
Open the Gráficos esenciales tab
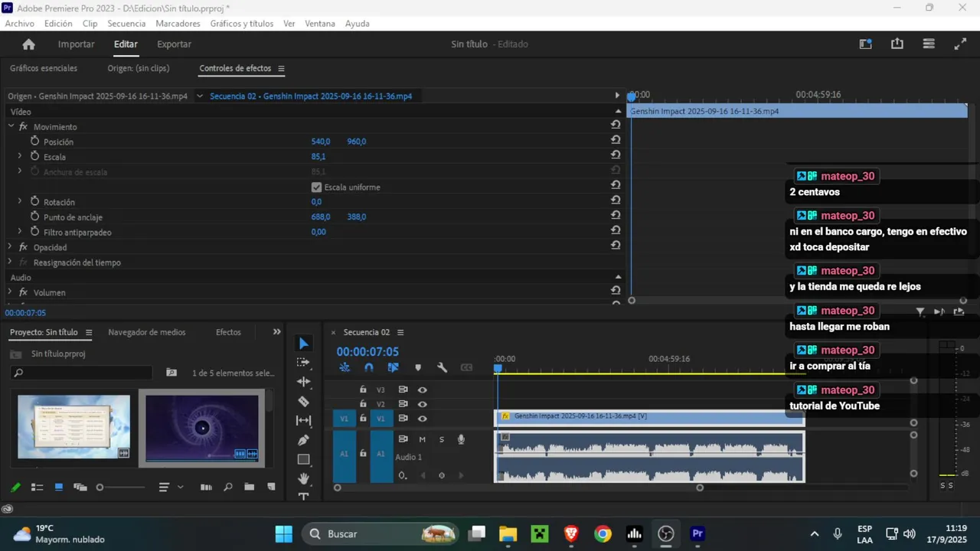pos(44,68)
